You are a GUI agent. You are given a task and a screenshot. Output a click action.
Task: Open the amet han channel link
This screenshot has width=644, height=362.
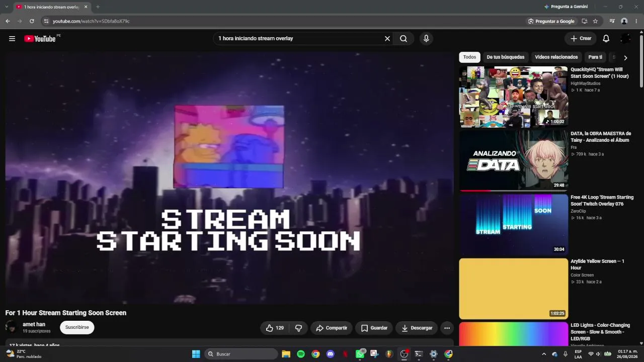point(34,324)
